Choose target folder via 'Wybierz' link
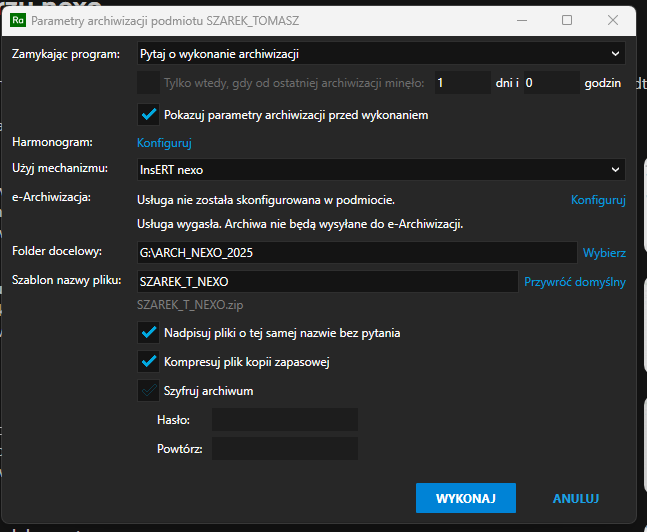Screen dimensions: 647x532 click(x=604, y=253)
